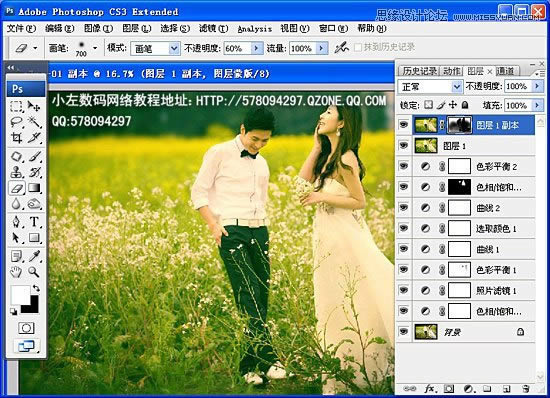Select the Crop tool
This screenshot has height=398, width=550.
(x=16, y=138)
